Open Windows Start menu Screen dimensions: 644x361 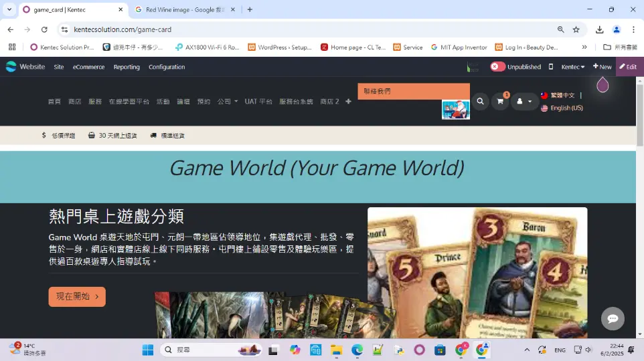point(148,350)
